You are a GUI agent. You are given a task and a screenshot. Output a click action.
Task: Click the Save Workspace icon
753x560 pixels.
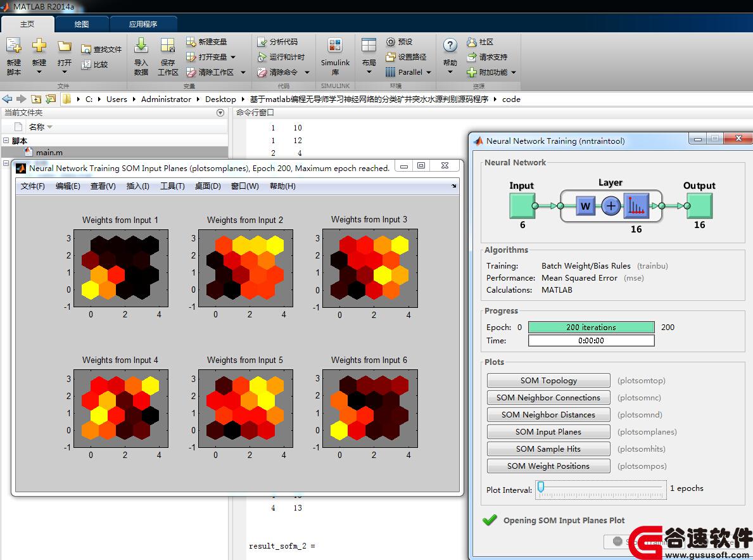pyautogui.click(x=168, y=45)
